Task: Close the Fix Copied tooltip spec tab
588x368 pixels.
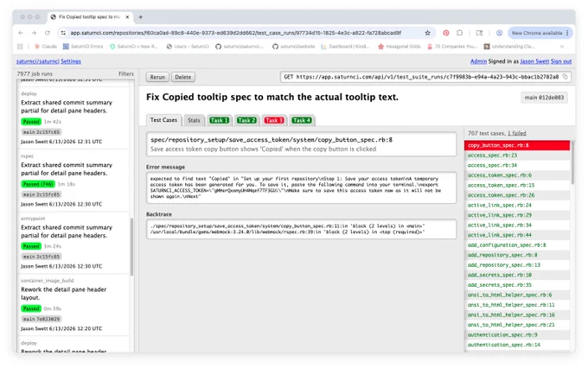Action: coord(127,17)
